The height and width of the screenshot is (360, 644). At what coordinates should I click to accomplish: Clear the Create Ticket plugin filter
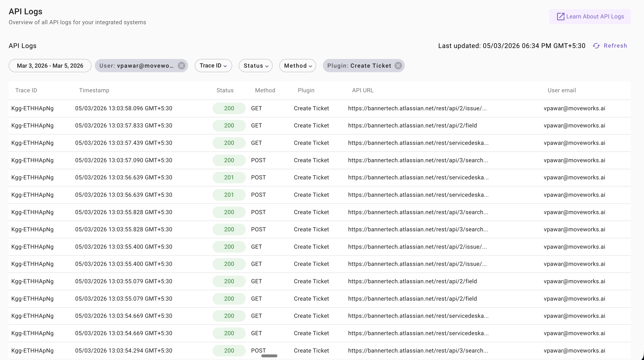point(398,66)
